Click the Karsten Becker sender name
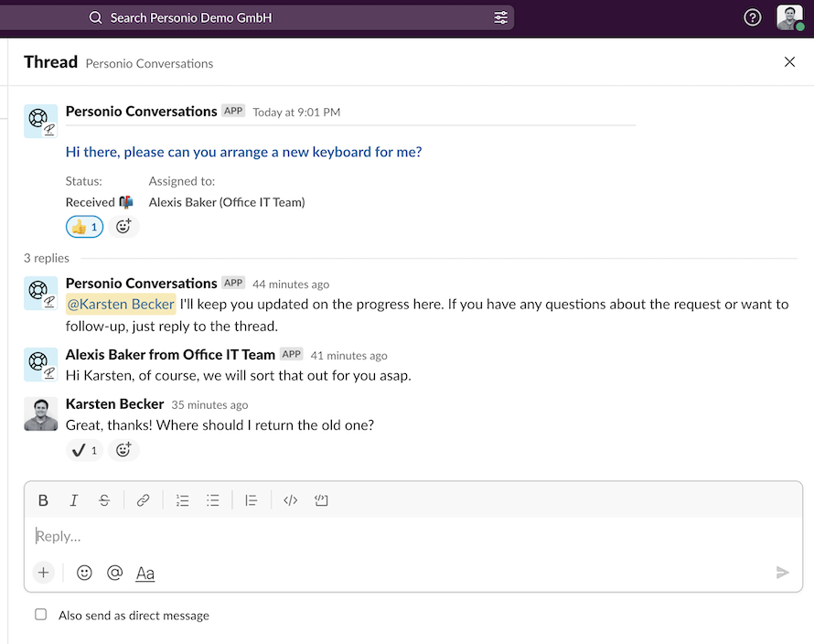This screenshot has width=814, height=644. click(114, 404)
